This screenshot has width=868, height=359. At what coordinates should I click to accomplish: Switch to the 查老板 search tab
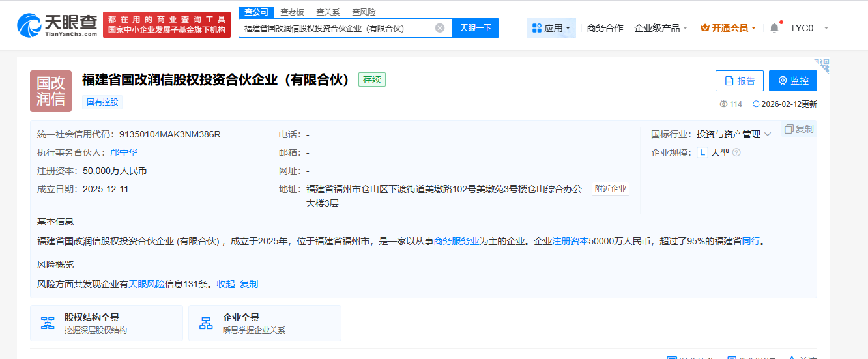(292, 12)
